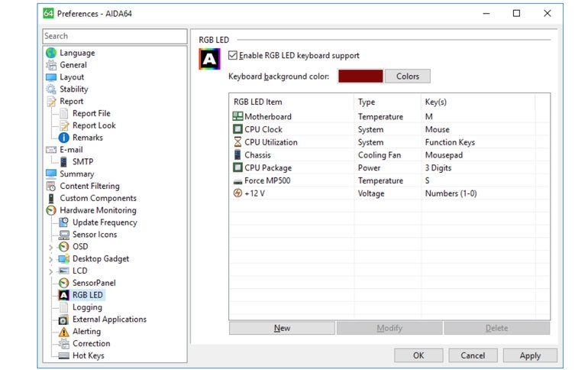Click the OSD gauge icon
Screen dimensions: 588x370
pyautogui.click(x=63, y=247)
